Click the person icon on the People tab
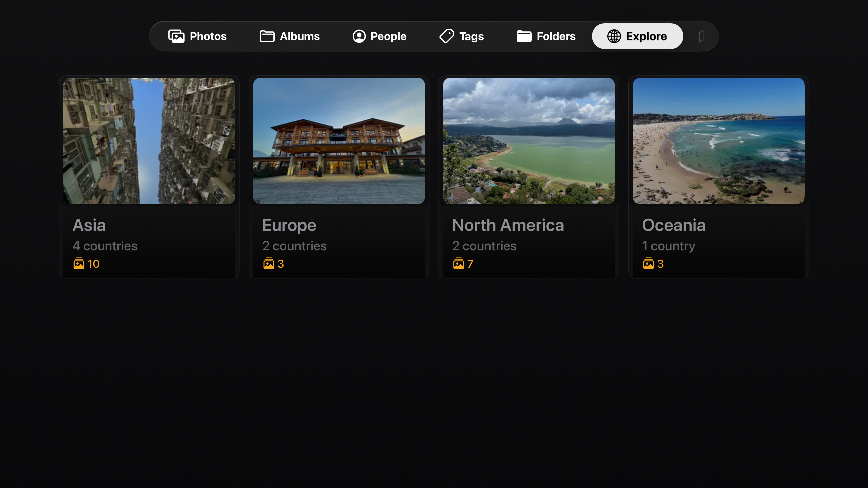The image size is (868, 488). tap(359, 36)
